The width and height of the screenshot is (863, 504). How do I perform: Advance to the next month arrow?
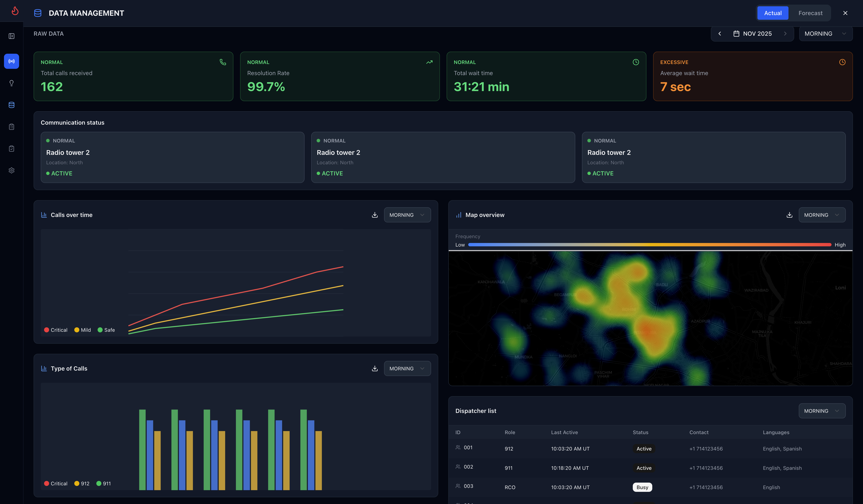785,34
